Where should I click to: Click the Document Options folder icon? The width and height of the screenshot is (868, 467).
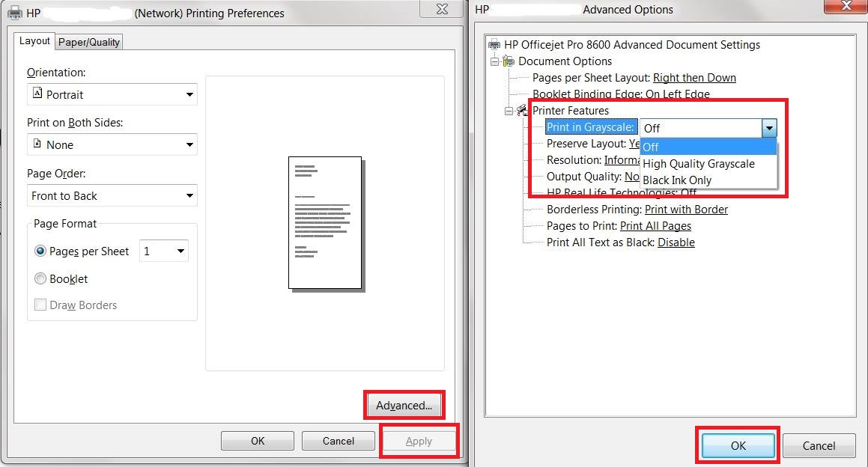[509, 61]
